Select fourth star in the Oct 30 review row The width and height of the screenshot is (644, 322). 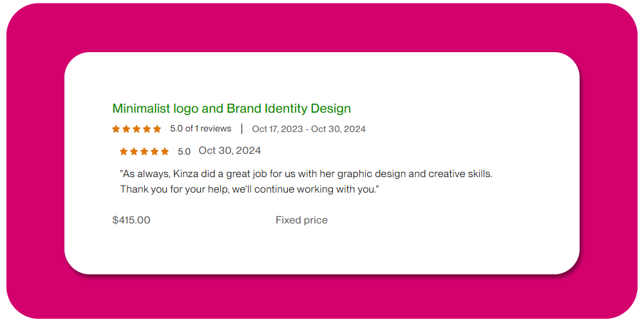(x=155, y=151)
